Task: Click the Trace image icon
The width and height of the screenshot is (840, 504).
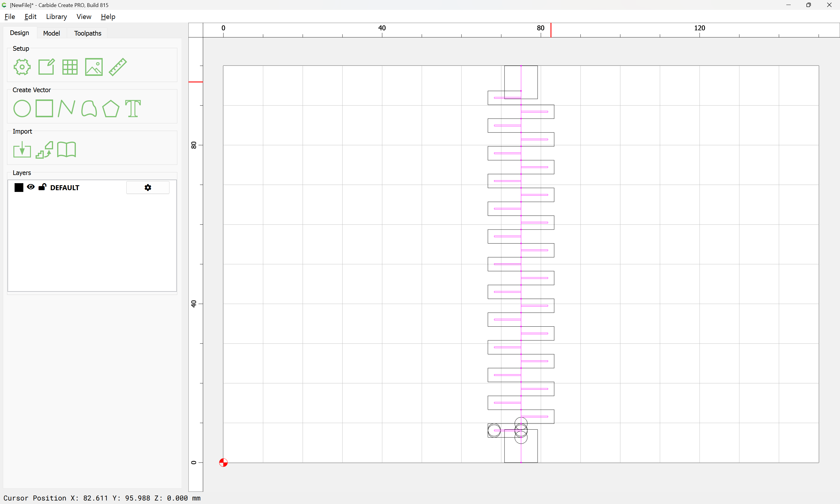Action: point(44,150)
